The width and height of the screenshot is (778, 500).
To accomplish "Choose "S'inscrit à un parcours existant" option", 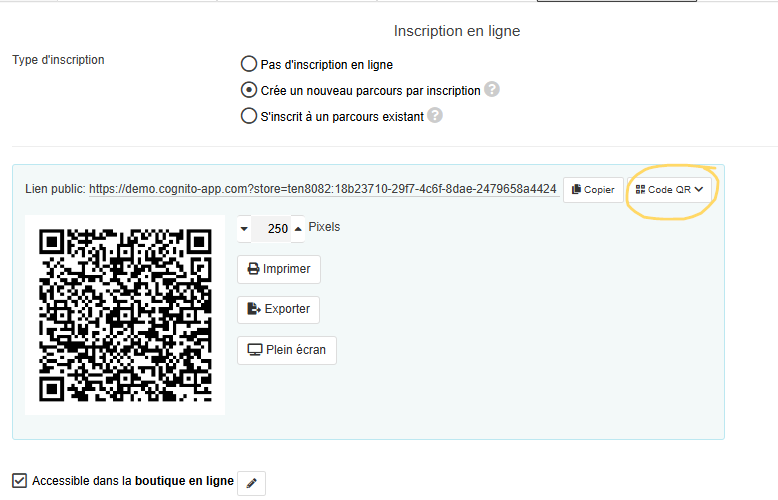I will (249, 116).
